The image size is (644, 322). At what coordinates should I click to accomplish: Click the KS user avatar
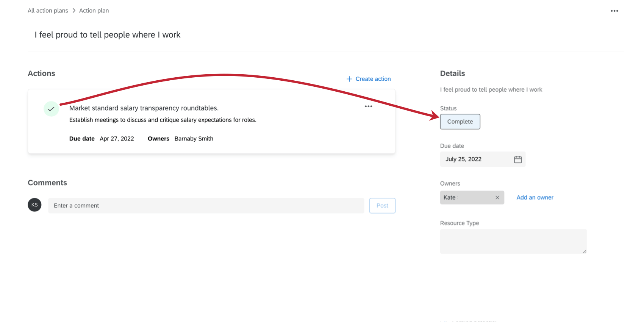(x=34, y=205)
